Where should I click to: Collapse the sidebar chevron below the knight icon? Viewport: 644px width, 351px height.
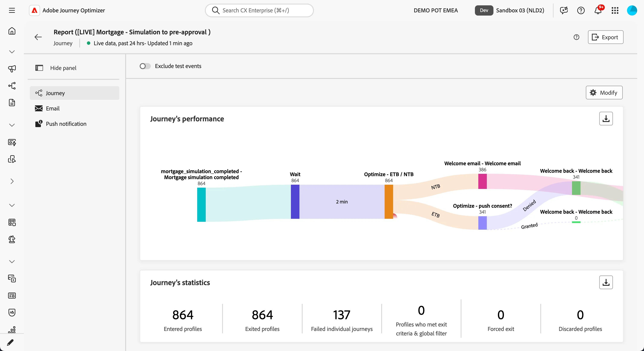point(12,262)
